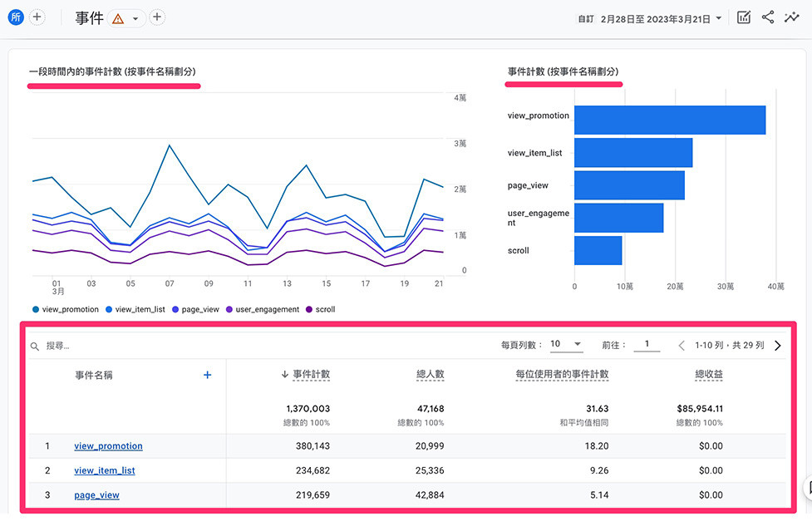Open the page_view event link

97,494
